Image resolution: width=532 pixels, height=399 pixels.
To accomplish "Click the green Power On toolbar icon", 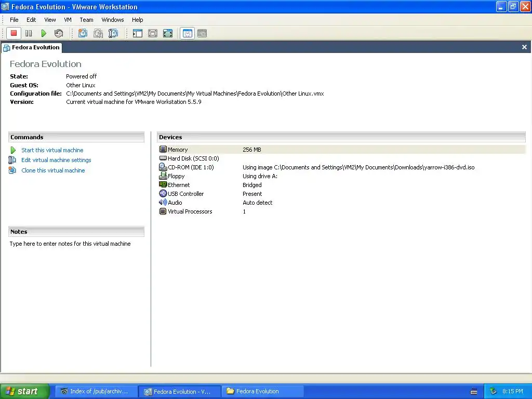I will 44,33.
